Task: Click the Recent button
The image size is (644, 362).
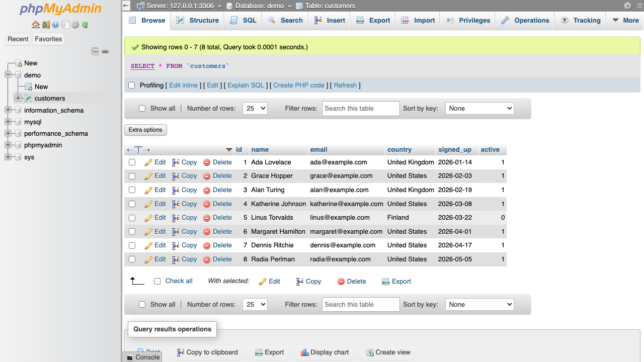Action: (18, 39)
